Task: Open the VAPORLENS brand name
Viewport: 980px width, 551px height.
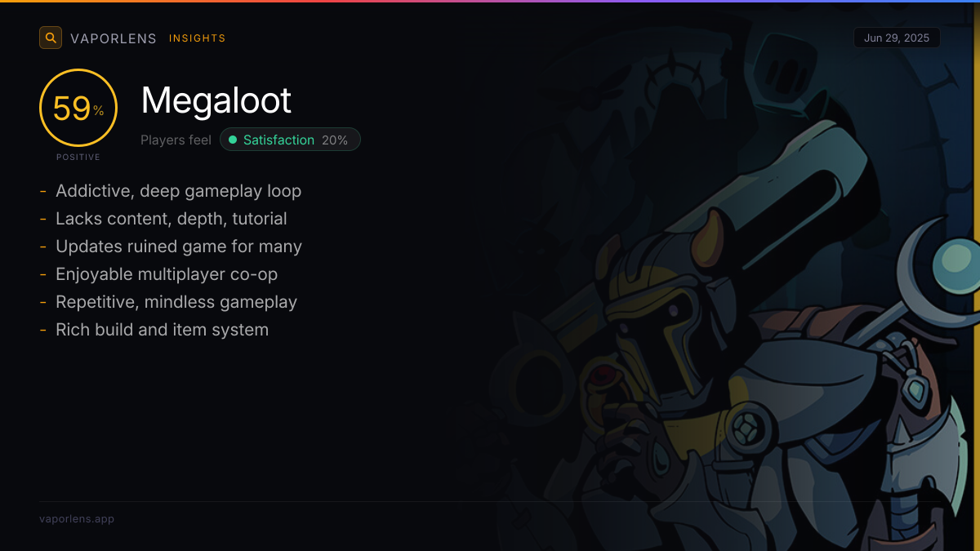Action: tap(114, 38)
